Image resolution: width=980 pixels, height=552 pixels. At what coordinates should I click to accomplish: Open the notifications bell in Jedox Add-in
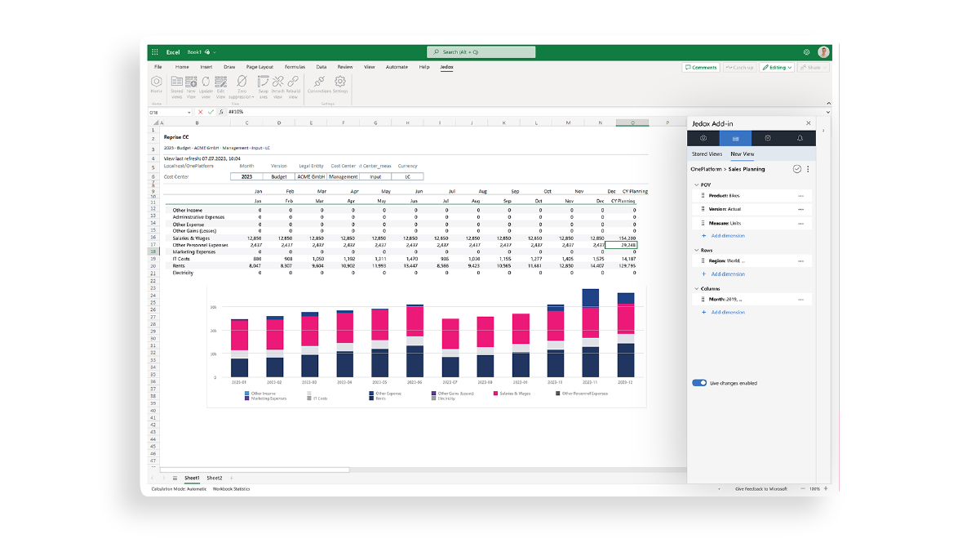[800, 138]
